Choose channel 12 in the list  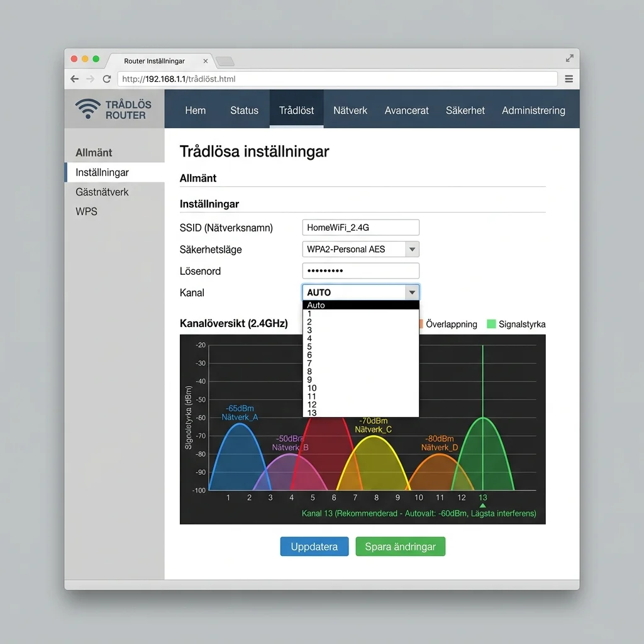(x=360, y=404)
